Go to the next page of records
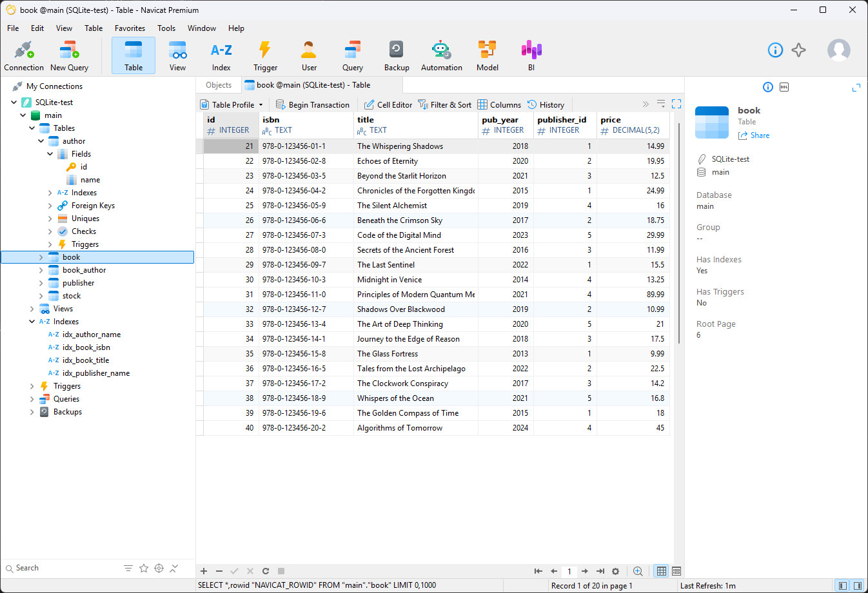Viewport: 868px width, 593px height. click(x=585, y=571)
